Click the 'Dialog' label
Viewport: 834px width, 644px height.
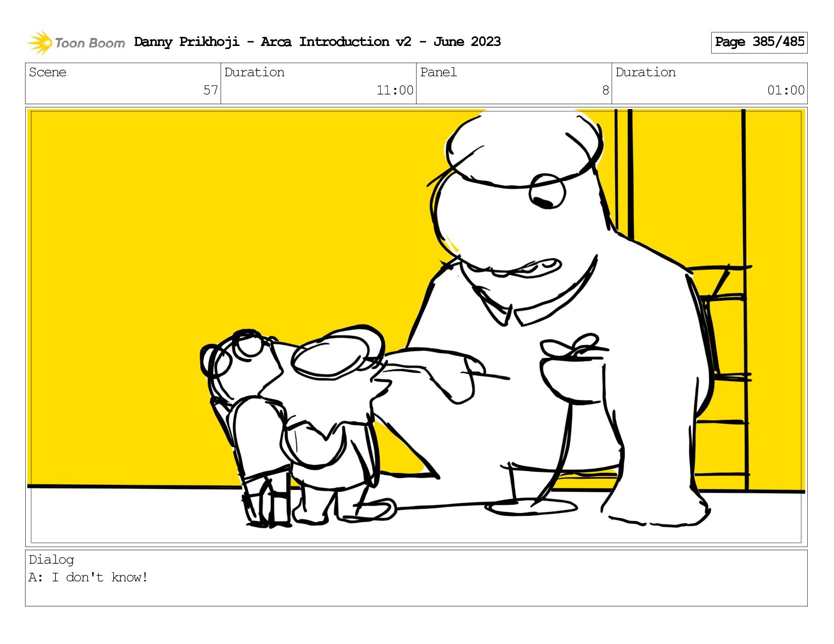pyautogui.click(x=52, y=560)
